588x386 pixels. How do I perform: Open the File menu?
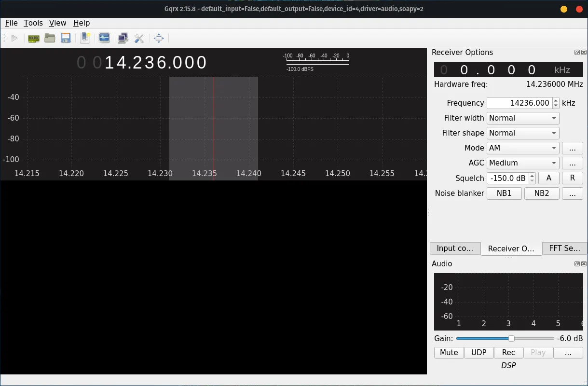[11, 23]
